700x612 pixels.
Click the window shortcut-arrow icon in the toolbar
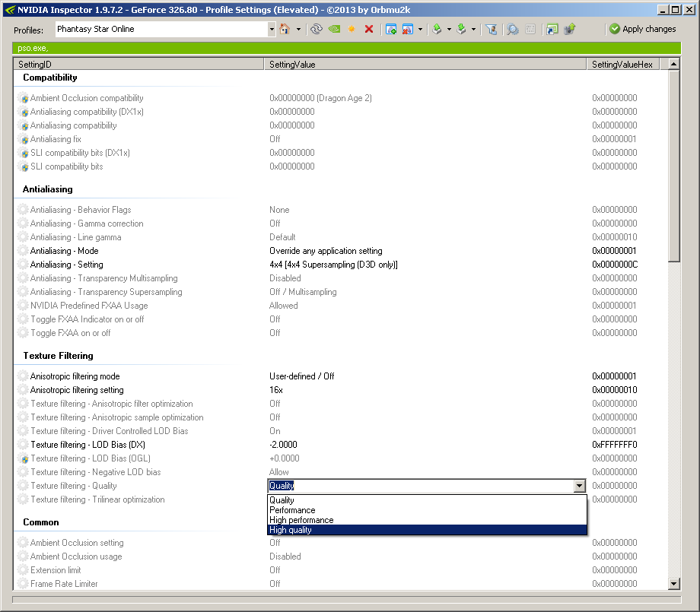click(552, 29)
